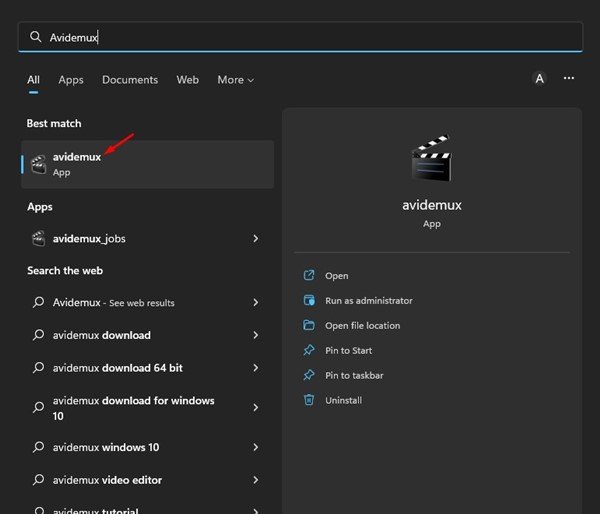Click the Open icon in the actions list
This screenshot has width=600, height=514.
pyautogui.click(x=309, y=276)
